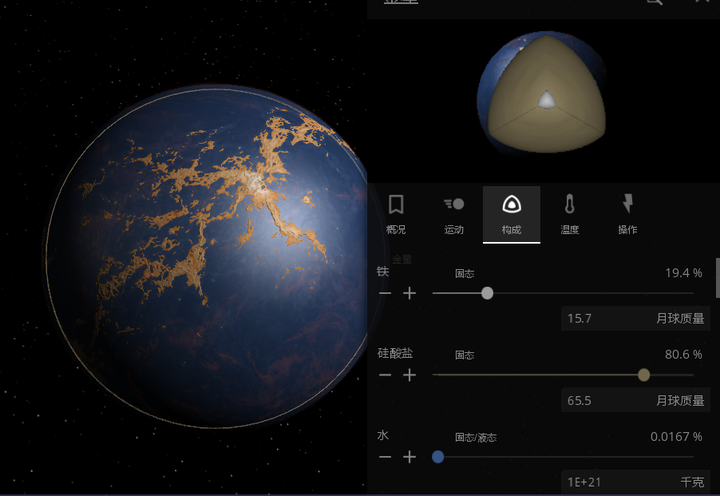720x496 pixels.
Task: Select the 构成 composition tab
Action: [512, 214]
